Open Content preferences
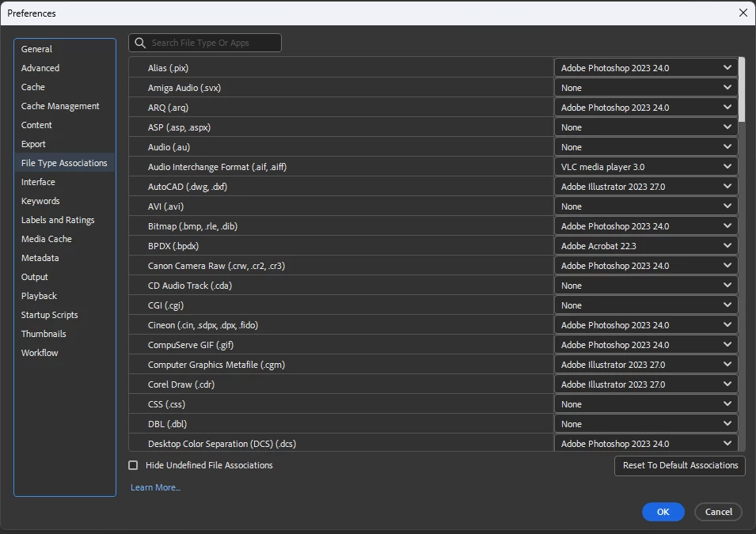756x534 pixels. (36, 125)
